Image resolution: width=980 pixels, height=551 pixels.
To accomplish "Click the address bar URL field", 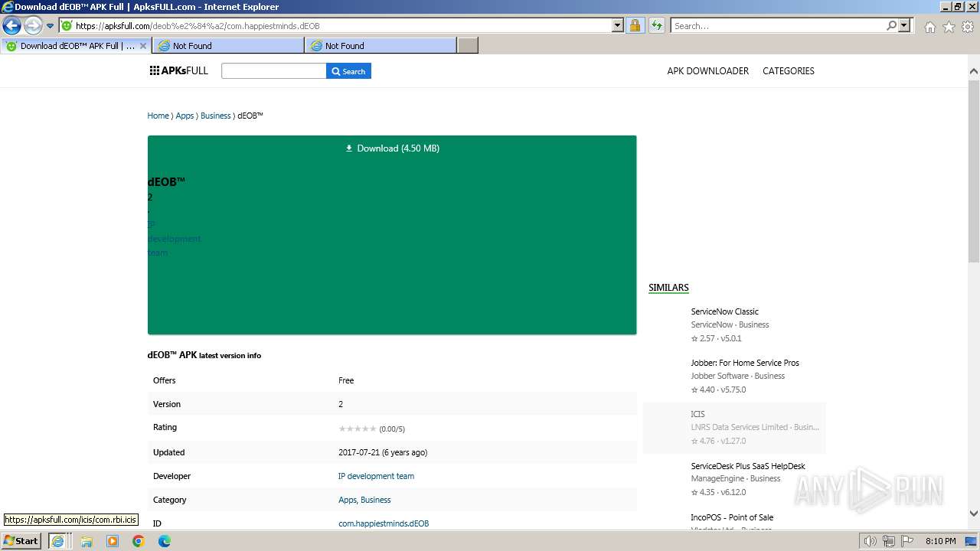I will (x=335, y=25).
